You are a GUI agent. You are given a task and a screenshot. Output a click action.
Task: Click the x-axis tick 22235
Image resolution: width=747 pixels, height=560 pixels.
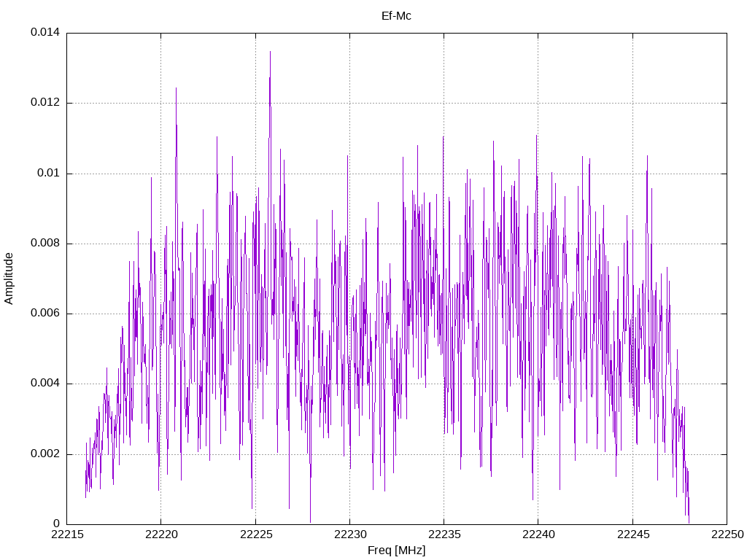point(444,534)
